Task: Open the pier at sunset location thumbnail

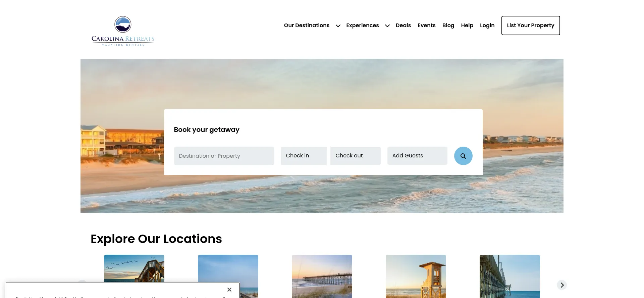Action: [x=322, y=276]
